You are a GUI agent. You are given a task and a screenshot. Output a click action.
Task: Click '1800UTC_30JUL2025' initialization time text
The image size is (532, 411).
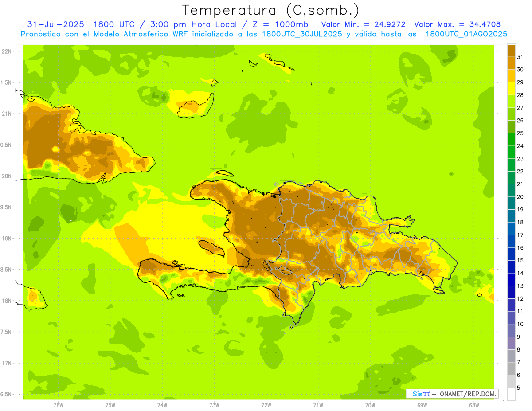click(x=301, y=34)
